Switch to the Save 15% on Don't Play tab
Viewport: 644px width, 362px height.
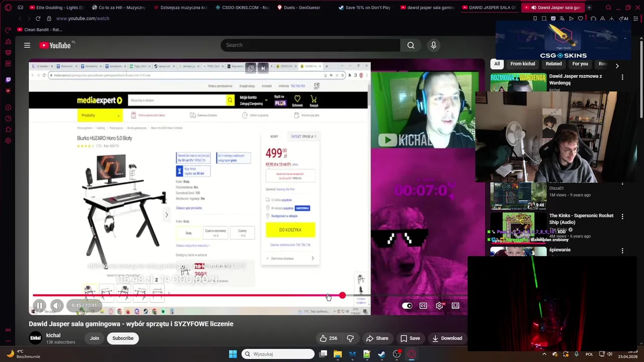366,8
